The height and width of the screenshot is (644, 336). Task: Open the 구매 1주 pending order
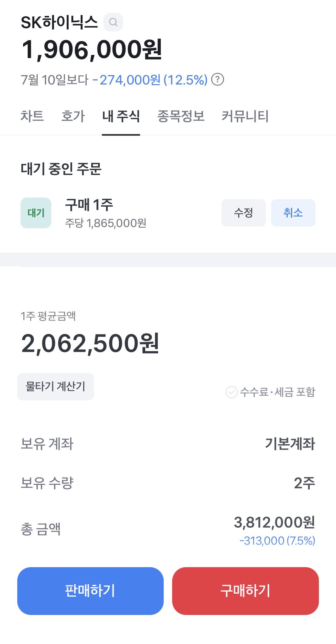coord(106,213)
